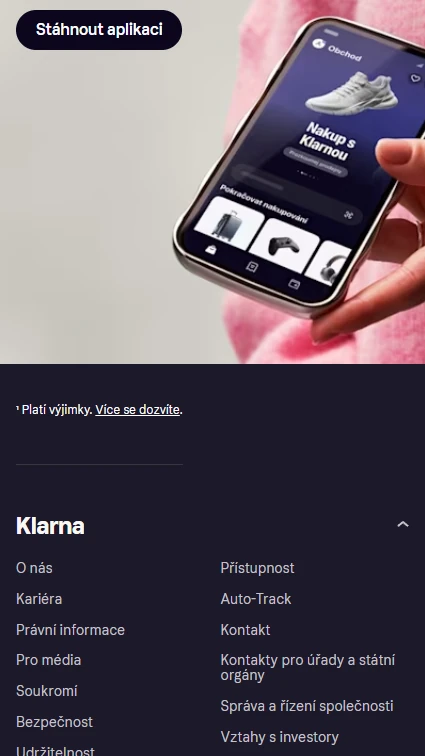Screen dimensions: 425x756
Task: Select Pro média footer link
Action: 49,660
